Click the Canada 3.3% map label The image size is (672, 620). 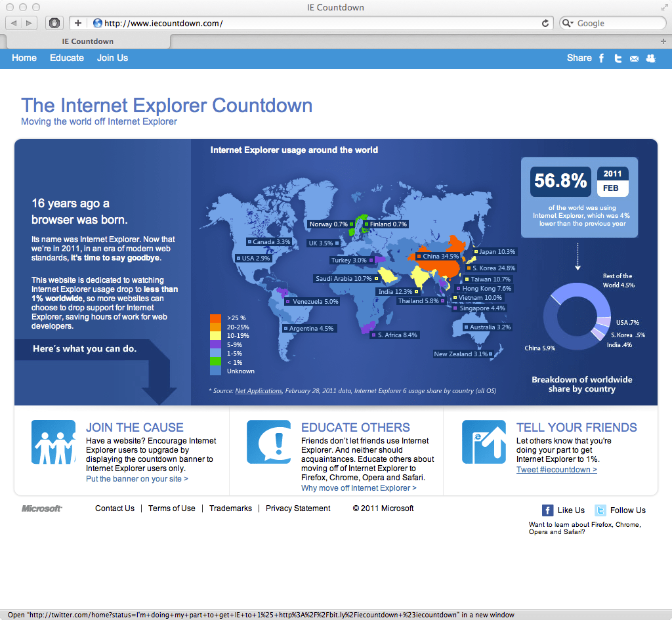click(269, 242)
